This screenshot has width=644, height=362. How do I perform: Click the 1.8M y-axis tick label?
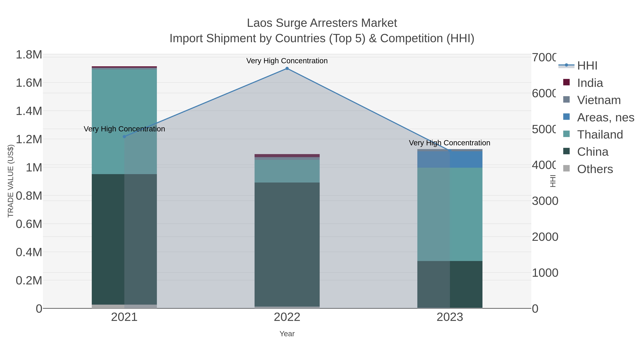click(29, 55)
